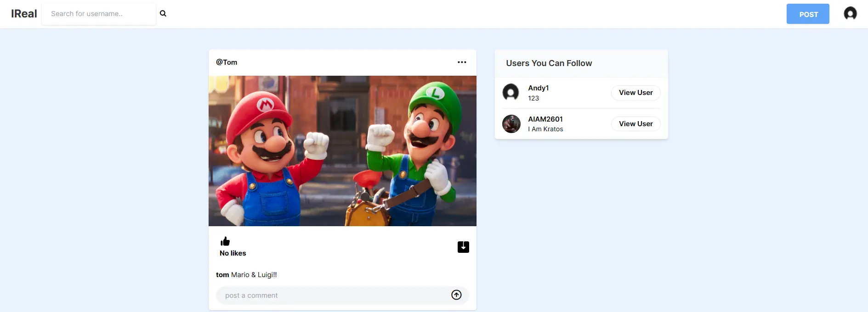
Task: Open your profile avatar in the header
Action: [x=850, y=14]
